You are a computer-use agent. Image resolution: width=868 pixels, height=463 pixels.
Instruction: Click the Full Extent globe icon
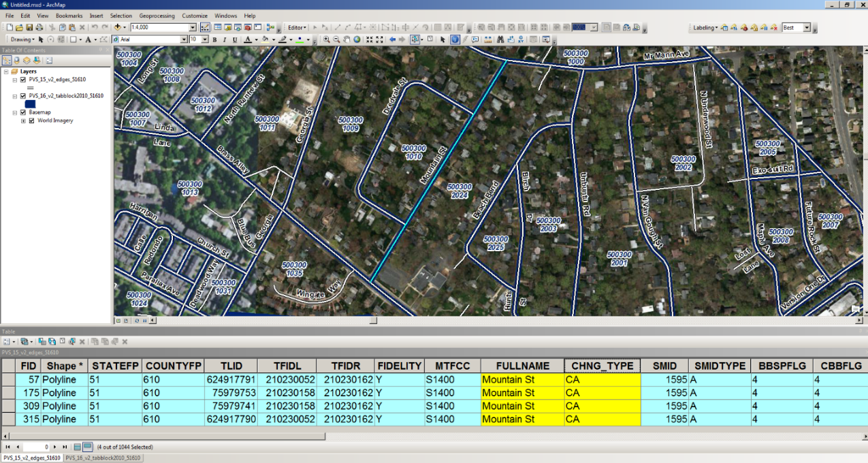pyautogui.click(x=357, y=39)
